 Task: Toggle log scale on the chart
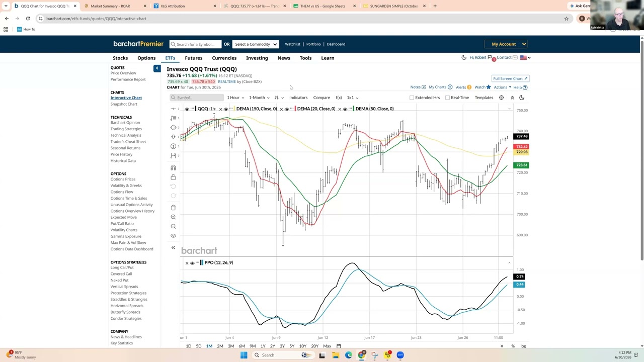click(523, 346)
